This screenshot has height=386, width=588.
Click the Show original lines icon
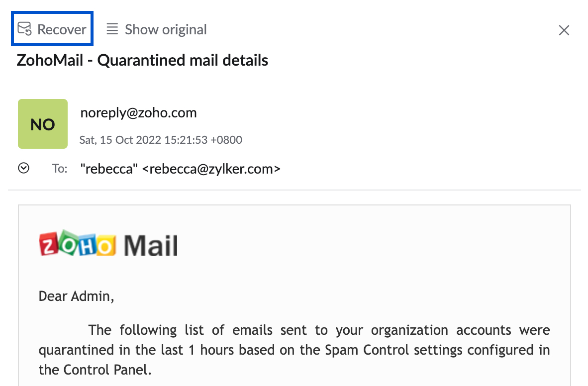pyautogui.click(x=112, y=29)
